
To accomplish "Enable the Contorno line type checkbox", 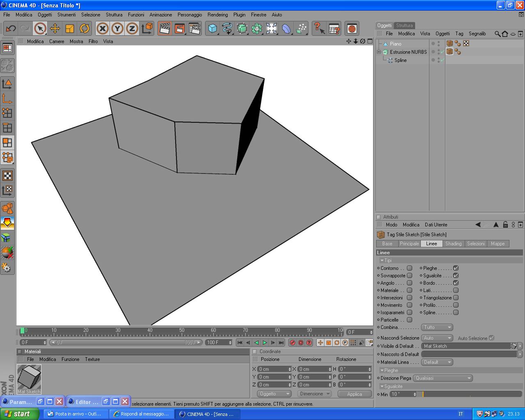I will pyautogui.click(x=409, y=268).
